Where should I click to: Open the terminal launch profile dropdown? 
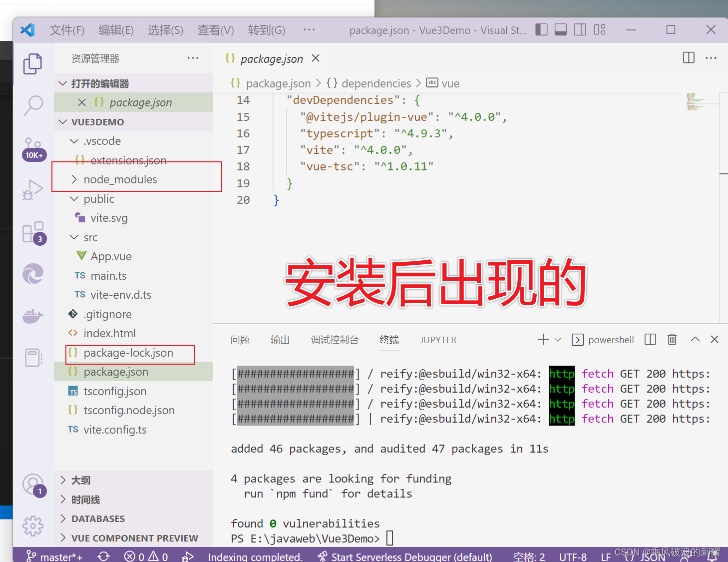pyautogui.click(x=558, y=340)
